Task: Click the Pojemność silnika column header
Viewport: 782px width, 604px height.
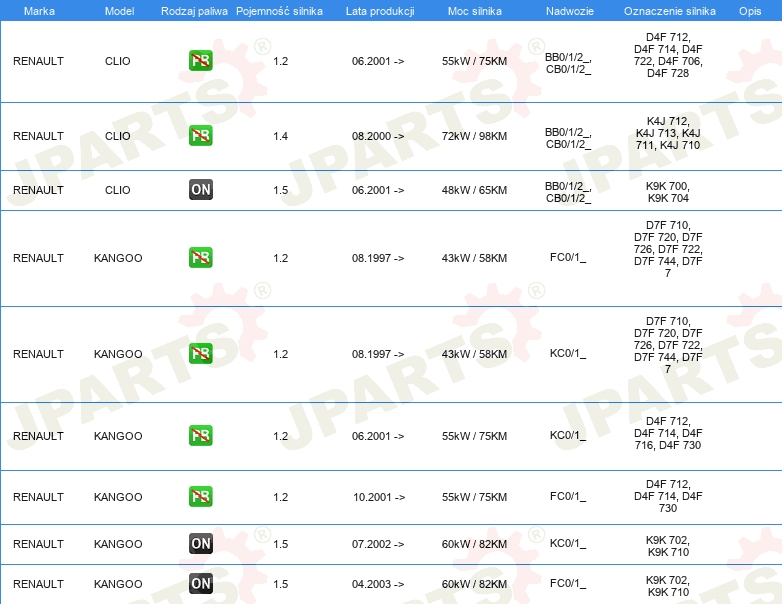Action: 279,11
